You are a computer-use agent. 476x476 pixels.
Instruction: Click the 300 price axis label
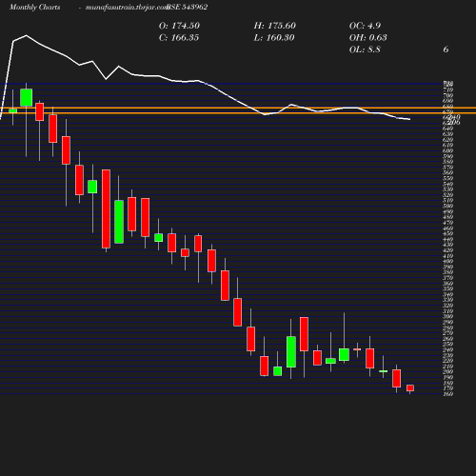(447, 316)
